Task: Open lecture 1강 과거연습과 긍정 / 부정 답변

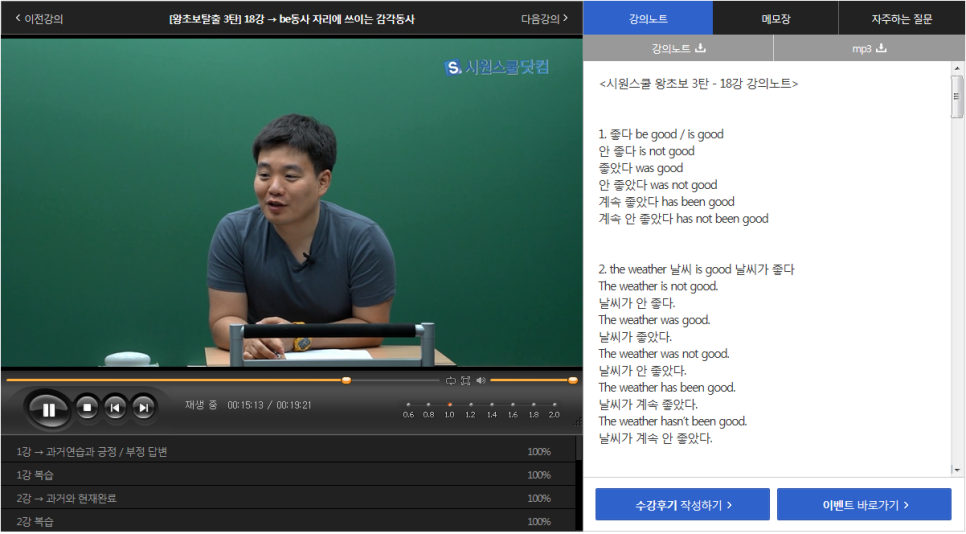Action: (289, 451)
